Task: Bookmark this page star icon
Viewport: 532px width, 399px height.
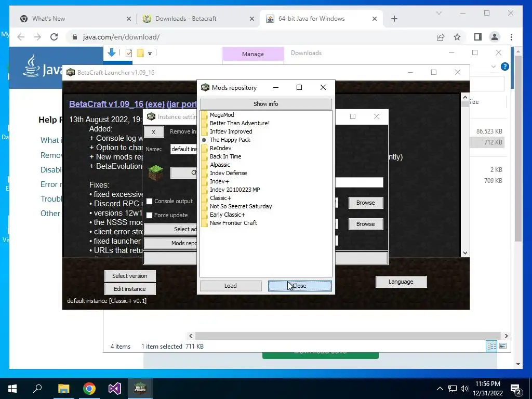Action: point(457,37)
